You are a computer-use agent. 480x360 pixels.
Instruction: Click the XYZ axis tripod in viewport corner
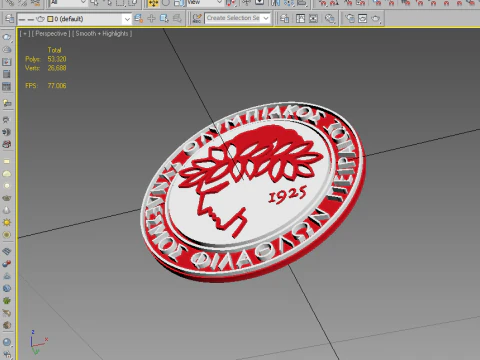click(38, 342)
